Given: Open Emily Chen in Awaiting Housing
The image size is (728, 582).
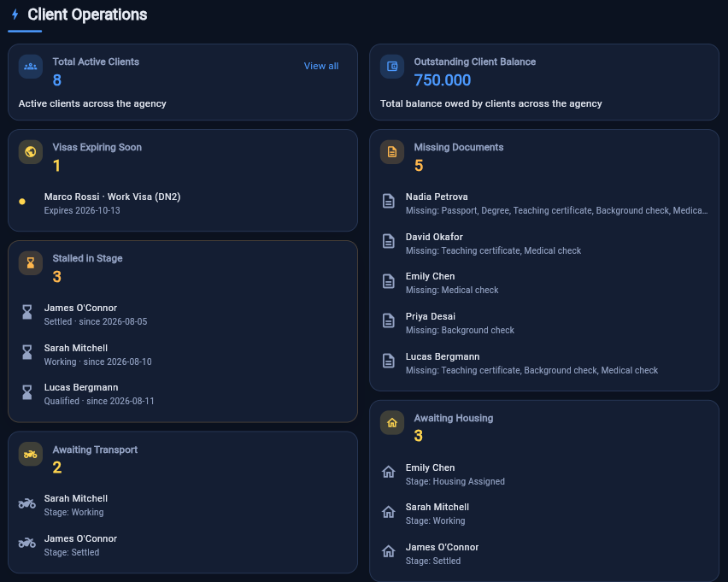Looking at the screenshot, I should click(x=431, y=467).
